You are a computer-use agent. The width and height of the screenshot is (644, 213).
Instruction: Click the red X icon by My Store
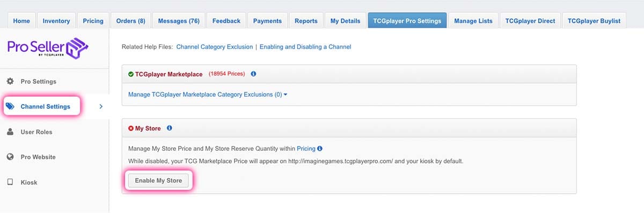pyautogui.click(x=131, y=129)
